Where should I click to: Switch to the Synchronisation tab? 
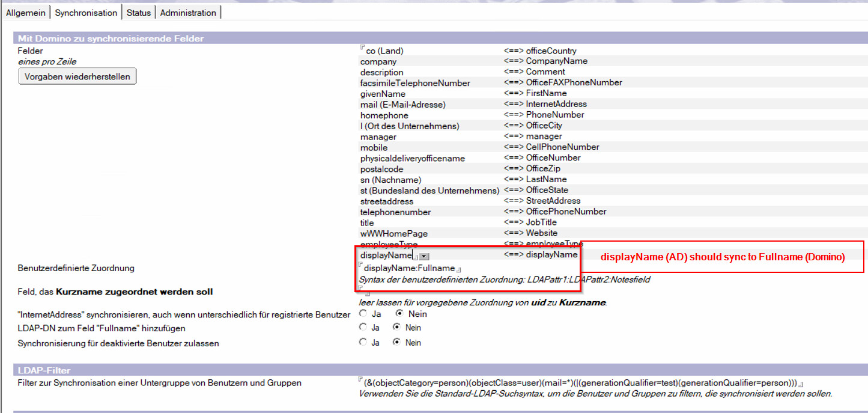(x=86, y=13)
